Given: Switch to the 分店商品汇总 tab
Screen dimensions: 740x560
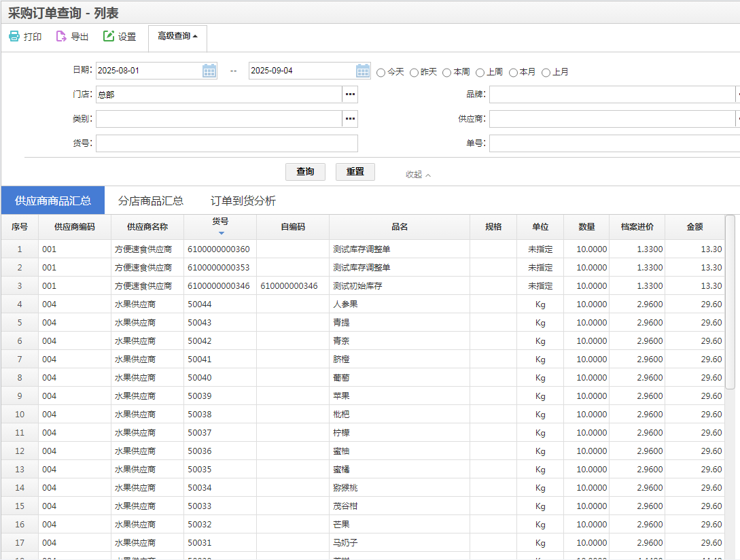Looking at the screenshot, I should 151,200.
